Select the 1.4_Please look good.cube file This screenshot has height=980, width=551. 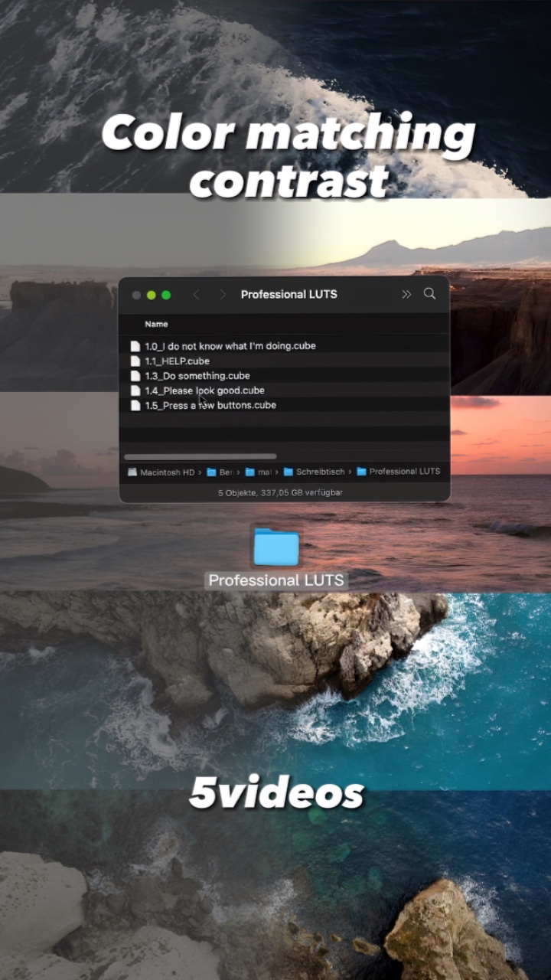pyautogui.click(x=204, y=390)
